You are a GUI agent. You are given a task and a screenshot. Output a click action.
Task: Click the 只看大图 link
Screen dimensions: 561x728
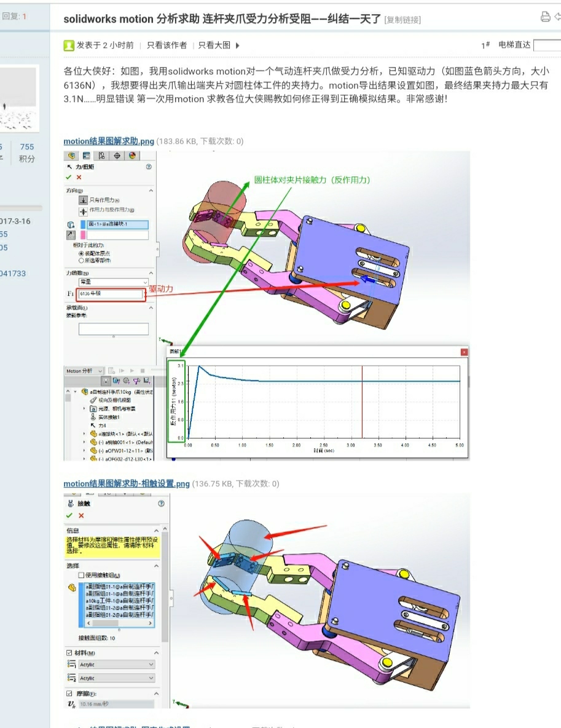click(x=214, y=45)
